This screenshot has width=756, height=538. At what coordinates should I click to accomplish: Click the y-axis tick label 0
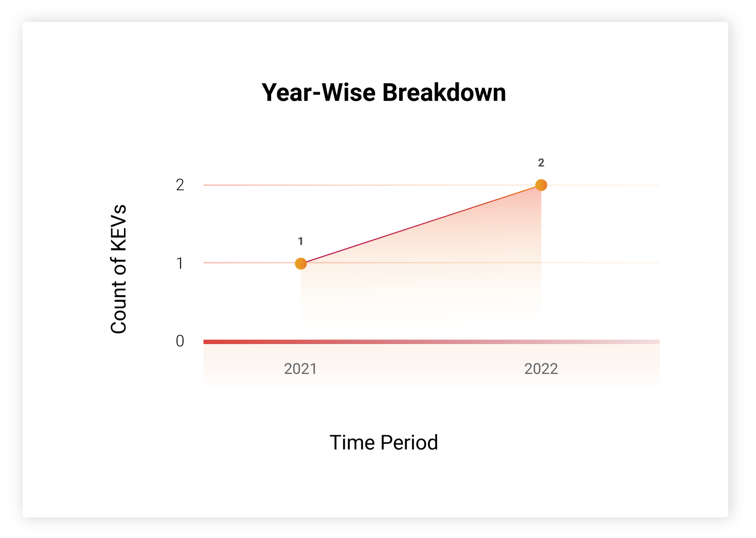180,342
